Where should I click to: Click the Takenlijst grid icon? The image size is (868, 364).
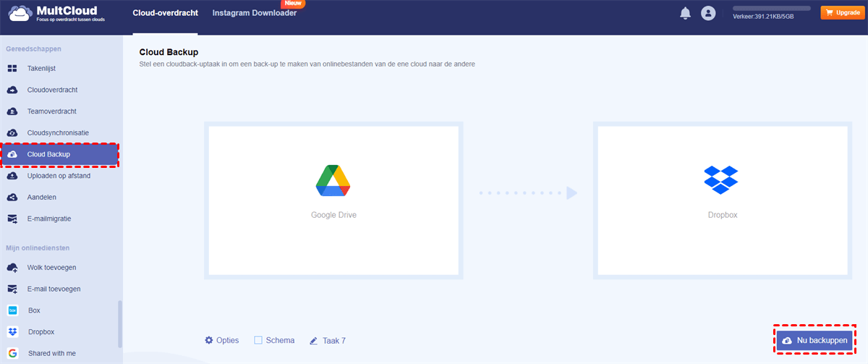tap(12, 68)
